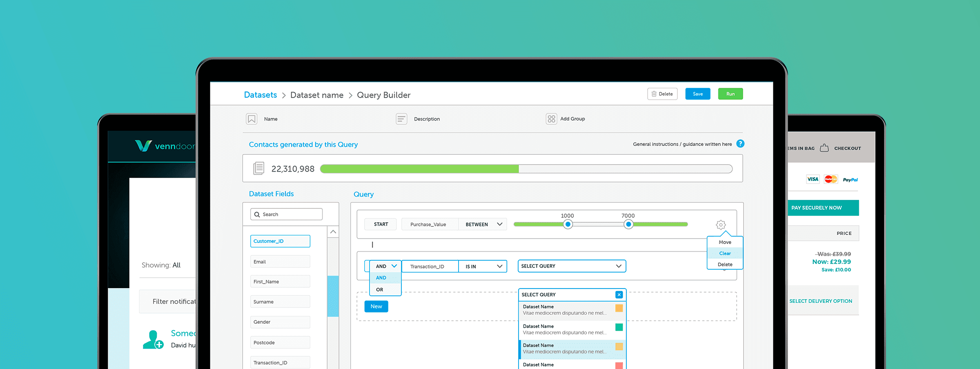Select the Customer_ID dataset field
The height and width of the screenshot is (369, 980).
click(x=280, y=241)
